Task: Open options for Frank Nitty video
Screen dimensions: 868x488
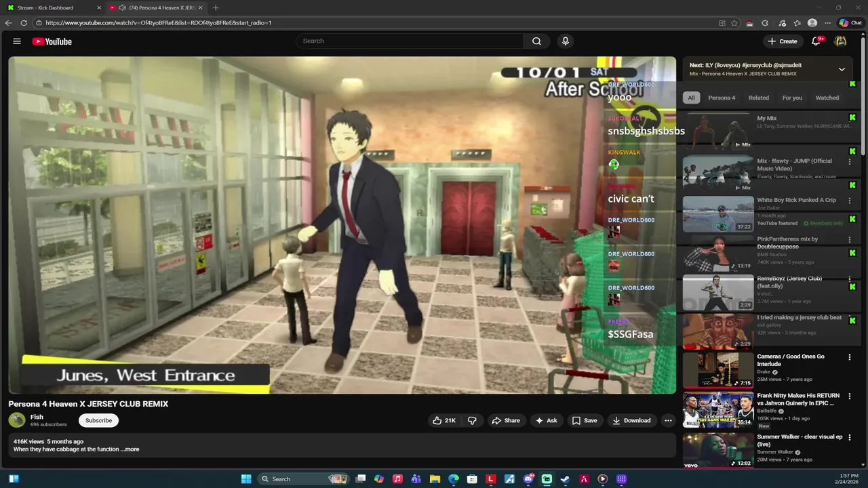Action: click(x=850, y=396)
